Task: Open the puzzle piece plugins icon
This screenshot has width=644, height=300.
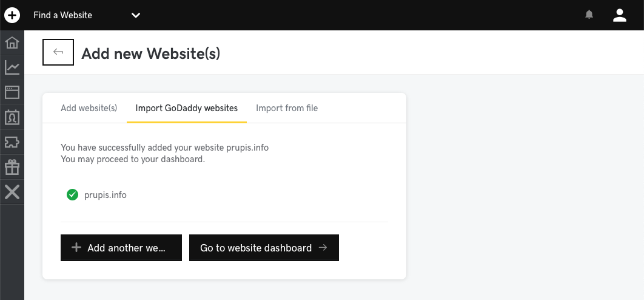Action: tap(12, 141)
